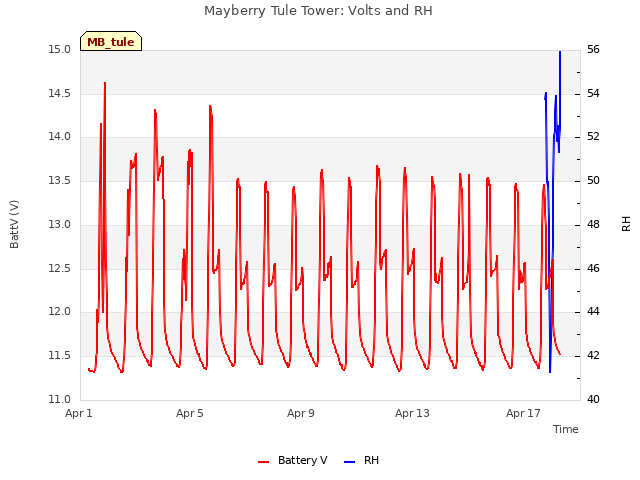This screenshot has width=640, height=480.
Task: Click the 12.0 left axis value
Action: (x=60, y=311)
